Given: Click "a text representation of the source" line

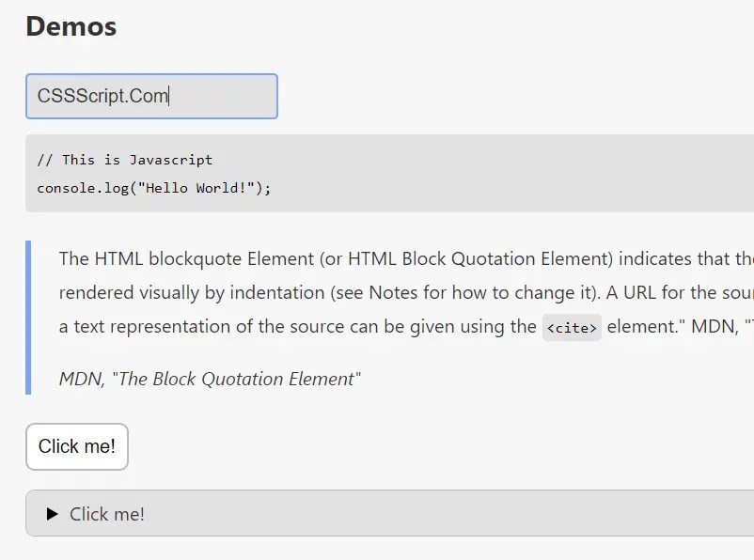Looking at the screenshot, I should tap(188, 326).
